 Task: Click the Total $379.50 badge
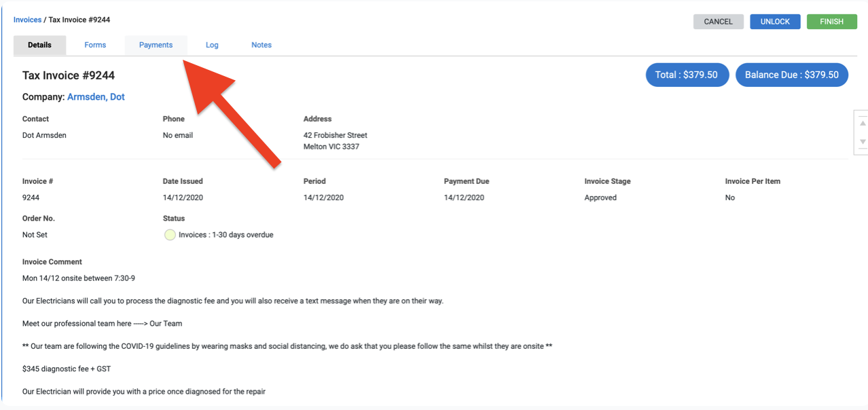[x=687, y=75]
